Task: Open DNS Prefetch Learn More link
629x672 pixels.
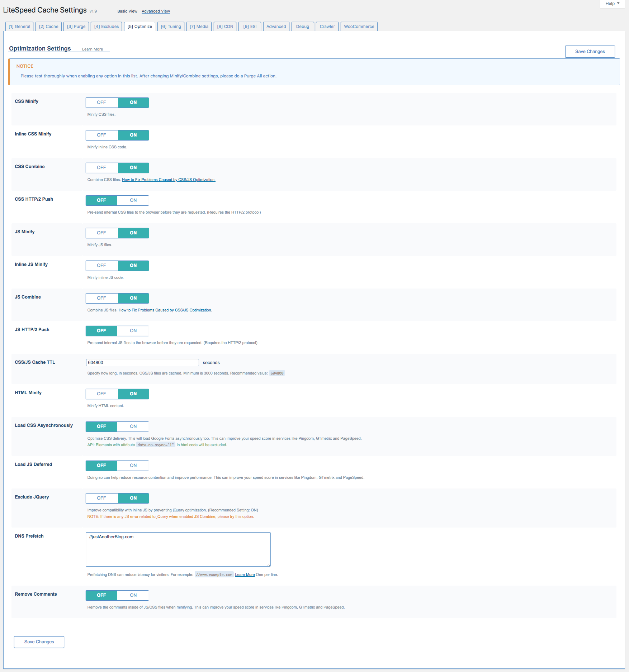Action: click(245, 575)
